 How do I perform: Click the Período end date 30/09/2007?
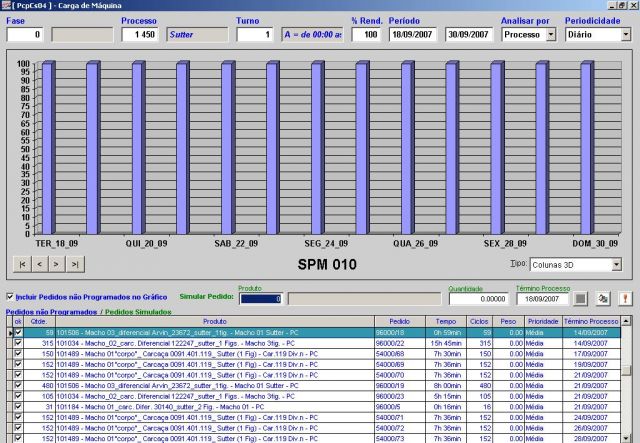(x=469, y=35)
